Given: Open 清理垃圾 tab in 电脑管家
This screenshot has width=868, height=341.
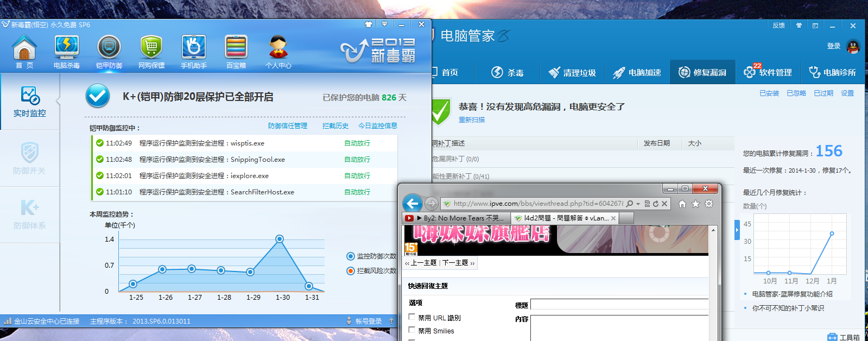Looking at the screenshot, I should [572, 72].
